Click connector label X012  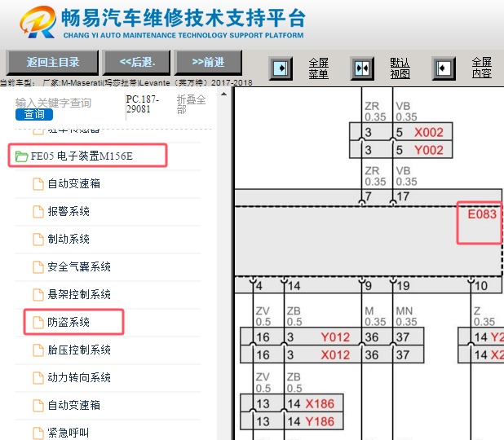335,355
